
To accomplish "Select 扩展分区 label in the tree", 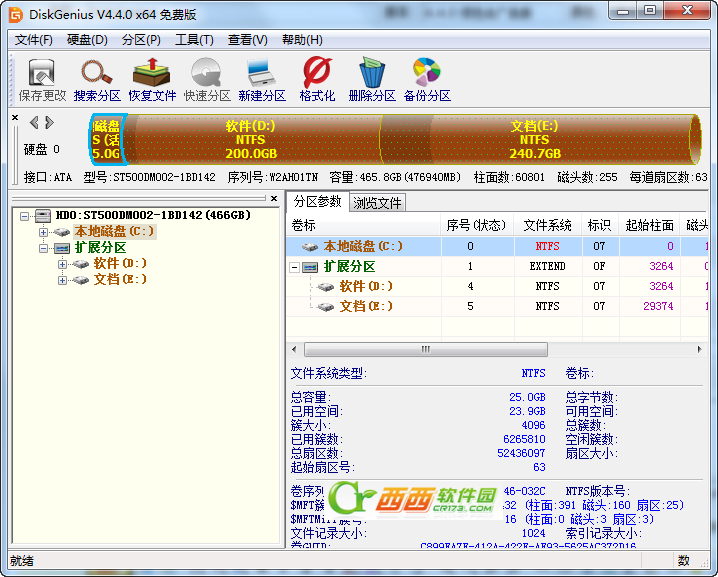I will click(x=101, y=248).
